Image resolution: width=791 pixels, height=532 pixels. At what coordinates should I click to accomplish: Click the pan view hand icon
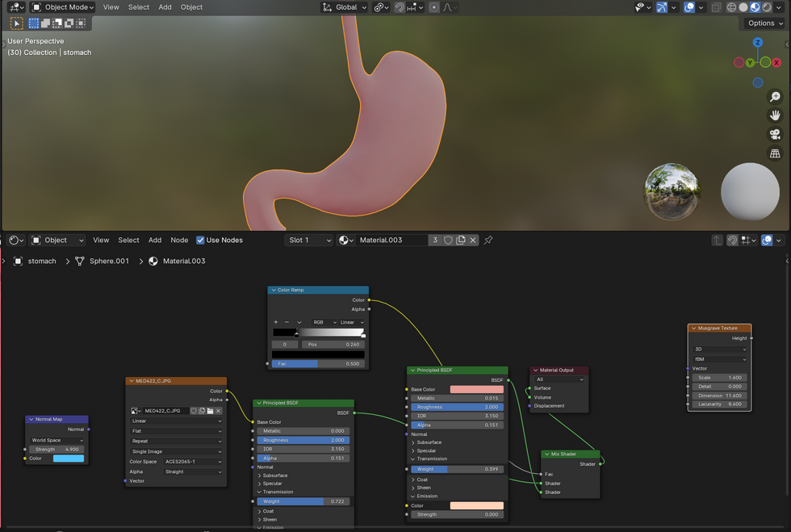click(x=775, y=115)
